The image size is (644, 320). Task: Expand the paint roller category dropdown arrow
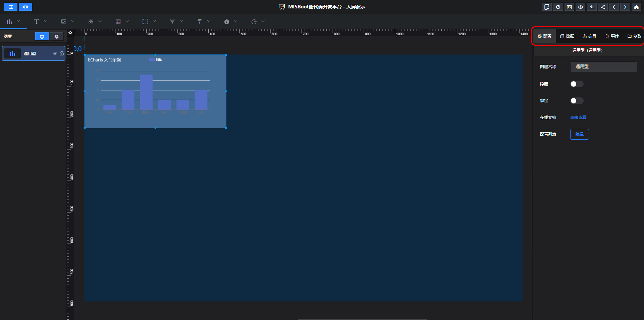pos(209,21)
